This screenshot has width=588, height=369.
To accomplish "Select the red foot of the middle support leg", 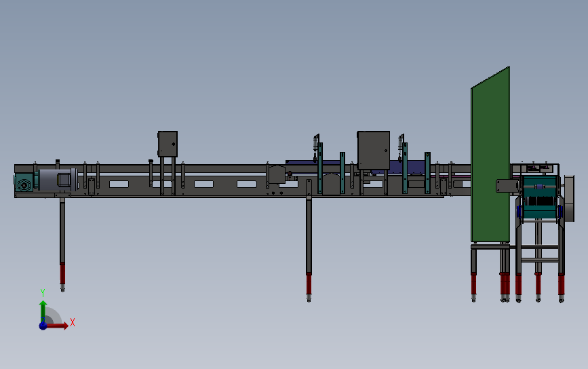I will coord(309,284).
